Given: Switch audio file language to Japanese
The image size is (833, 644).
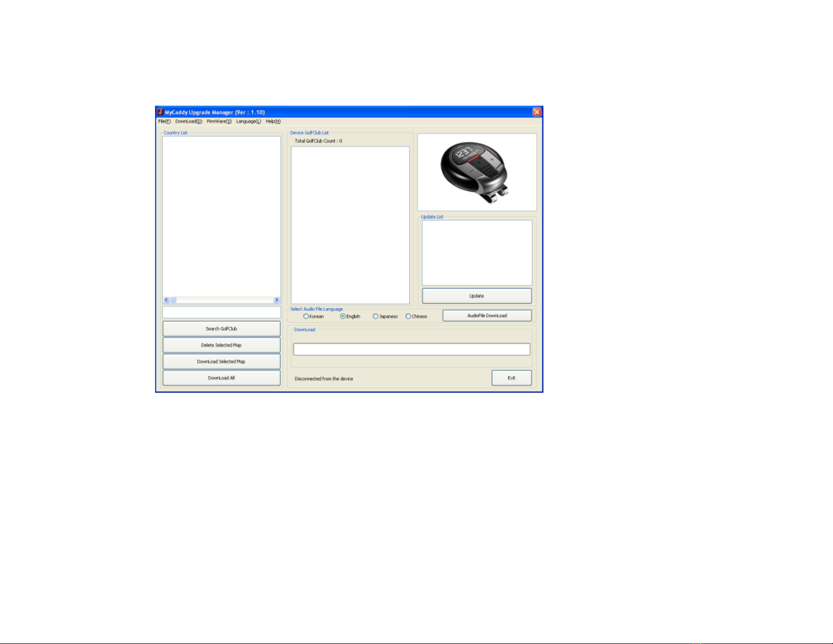Looking at the screenshot, I should click(x=375, y=316).
